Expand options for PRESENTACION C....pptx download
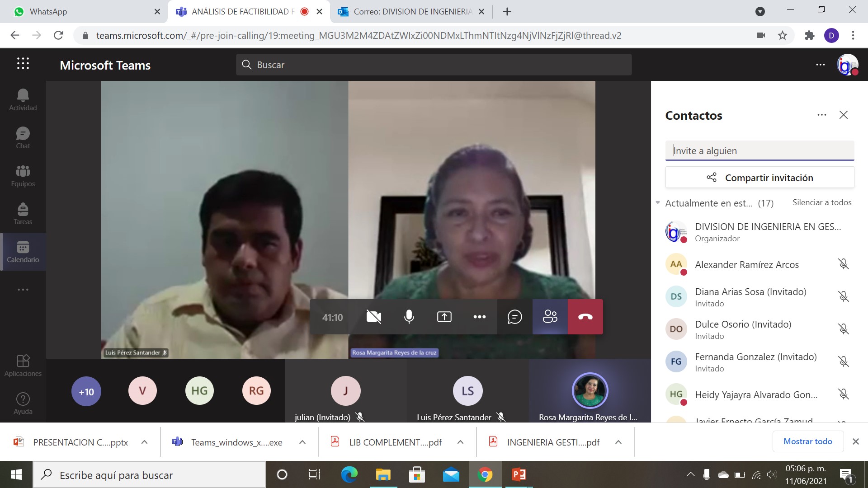The image size is (868, 488). pos(144,442)
